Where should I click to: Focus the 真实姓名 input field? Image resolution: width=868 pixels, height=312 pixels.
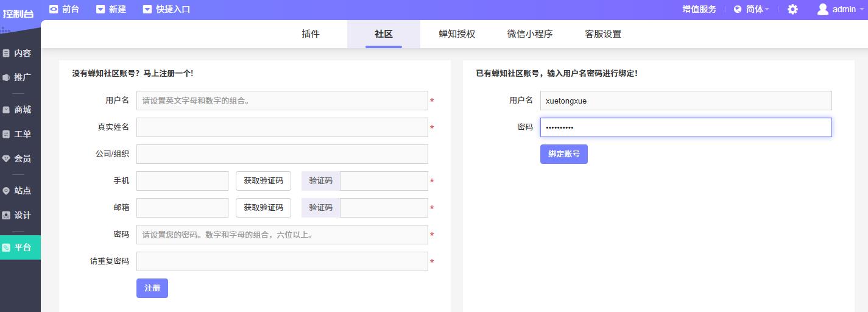tap(282, 127)
